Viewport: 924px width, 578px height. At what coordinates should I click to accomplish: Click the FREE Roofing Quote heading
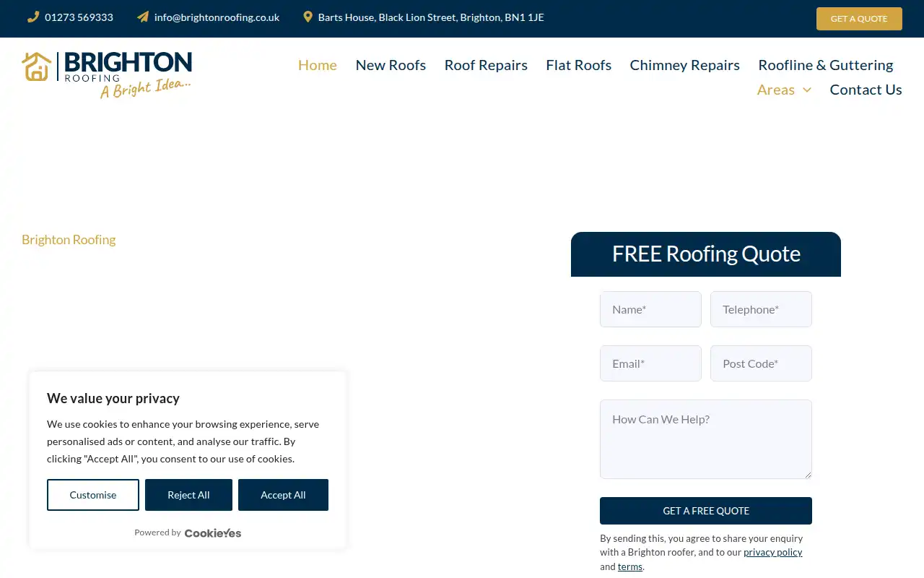[706, 254]
